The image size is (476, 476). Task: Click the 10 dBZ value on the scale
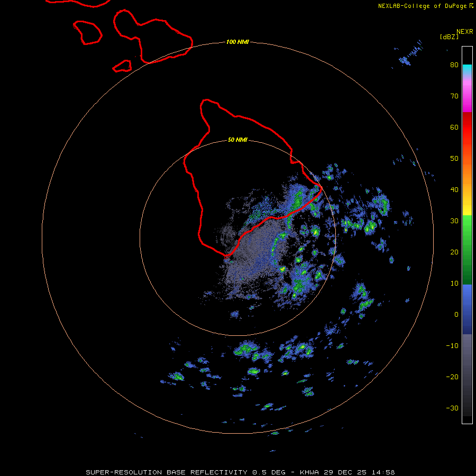454,283
